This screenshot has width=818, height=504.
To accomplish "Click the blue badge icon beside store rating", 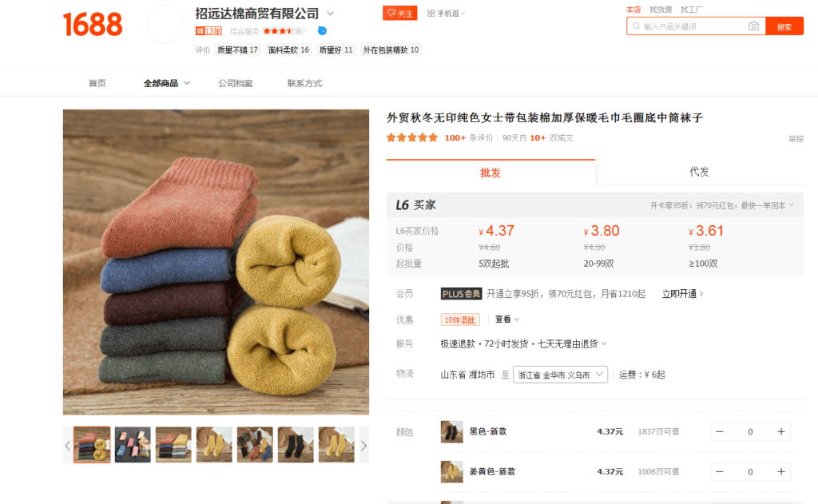I will 323,31.
